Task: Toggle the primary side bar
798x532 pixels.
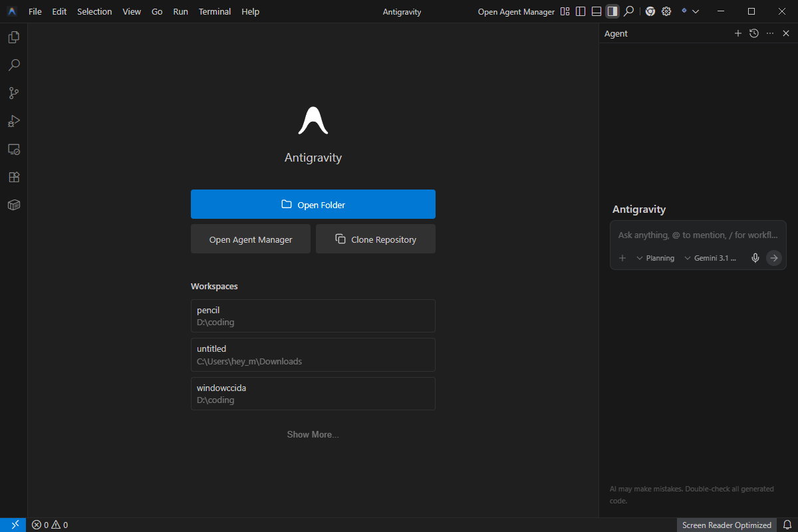Action: click(581, 11)
